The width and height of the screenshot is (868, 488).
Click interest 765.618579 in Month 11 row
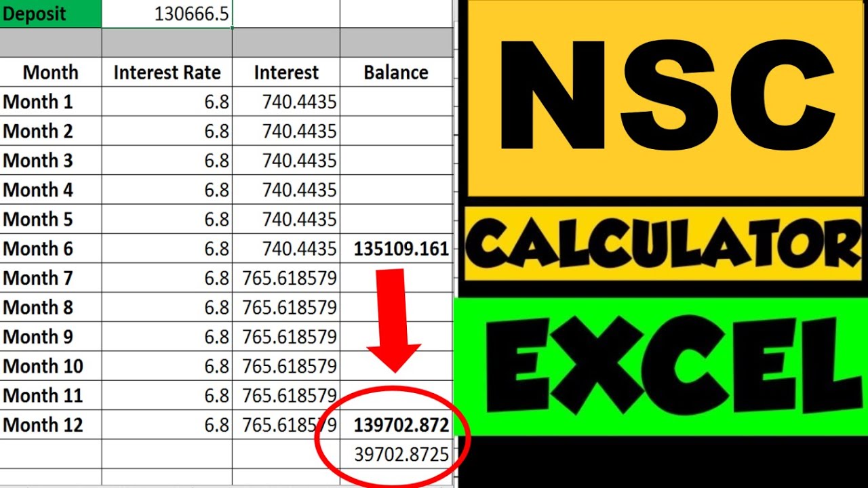coord(286,395)
